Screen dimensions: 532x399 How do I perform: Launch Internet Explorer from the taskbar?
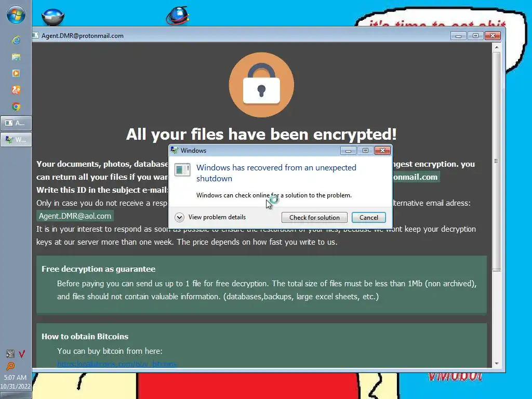16,40
